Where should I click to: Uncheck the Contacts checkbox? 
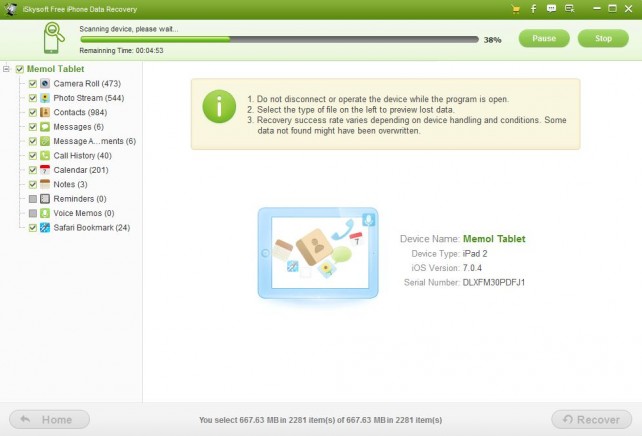[33, 113]
